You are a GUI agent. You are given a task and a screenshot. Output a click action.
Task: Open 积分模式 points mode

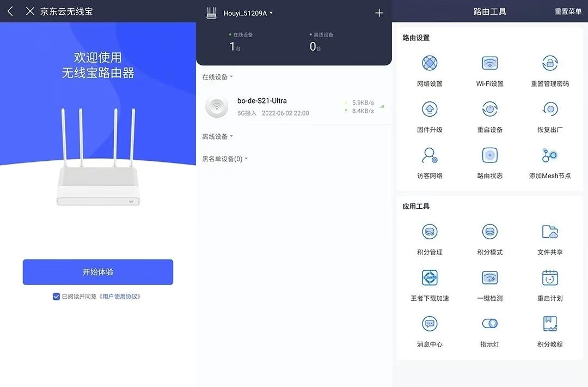point(490,240)
